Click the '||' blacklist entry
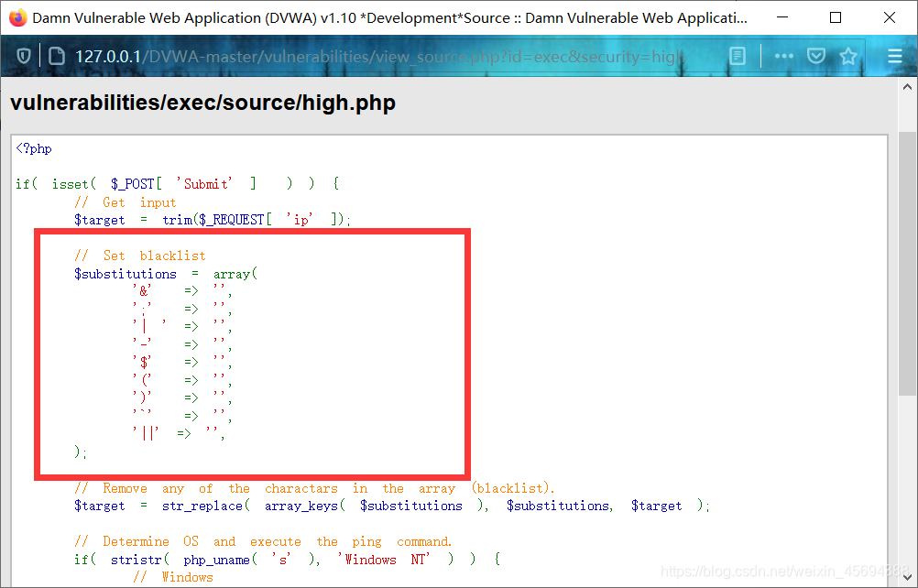 (147, 433)
